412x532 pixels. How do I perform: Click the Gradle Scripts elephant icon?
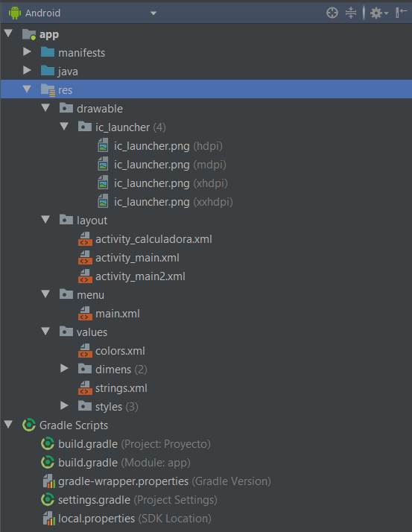click(x=29, y=425)
